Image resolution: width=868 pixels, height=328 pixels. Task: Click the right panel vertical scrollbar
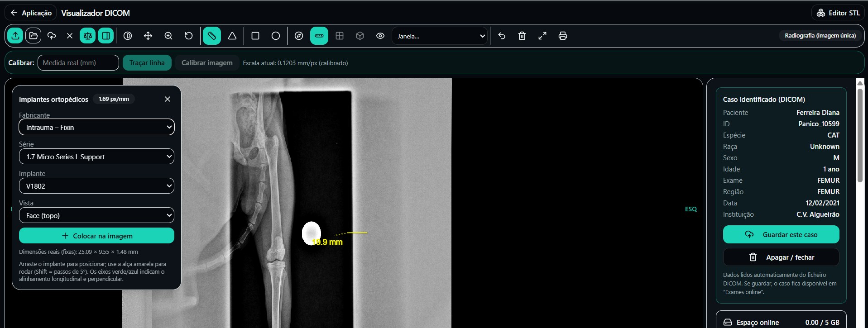pyautogui.click(x=860, y=136)
